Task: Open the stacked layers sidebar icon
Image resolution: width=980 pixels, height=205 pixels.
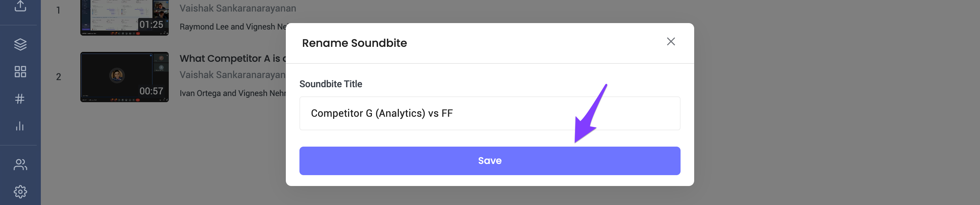Action: click(x=20, y=44)
